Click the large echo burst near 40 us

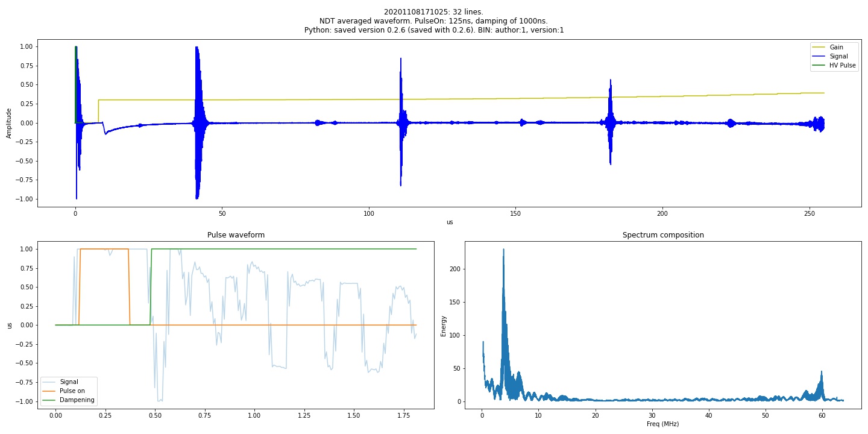(198, 123)
